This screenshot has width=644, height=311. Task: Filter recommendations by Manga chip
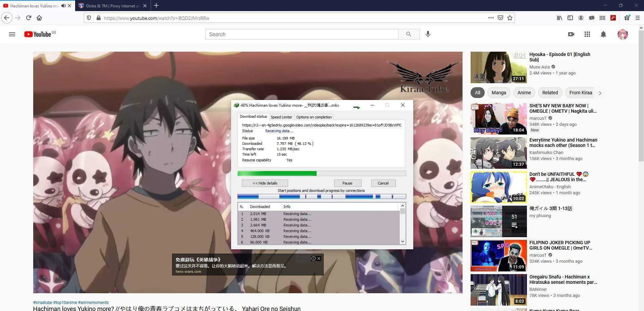point(499,93)
